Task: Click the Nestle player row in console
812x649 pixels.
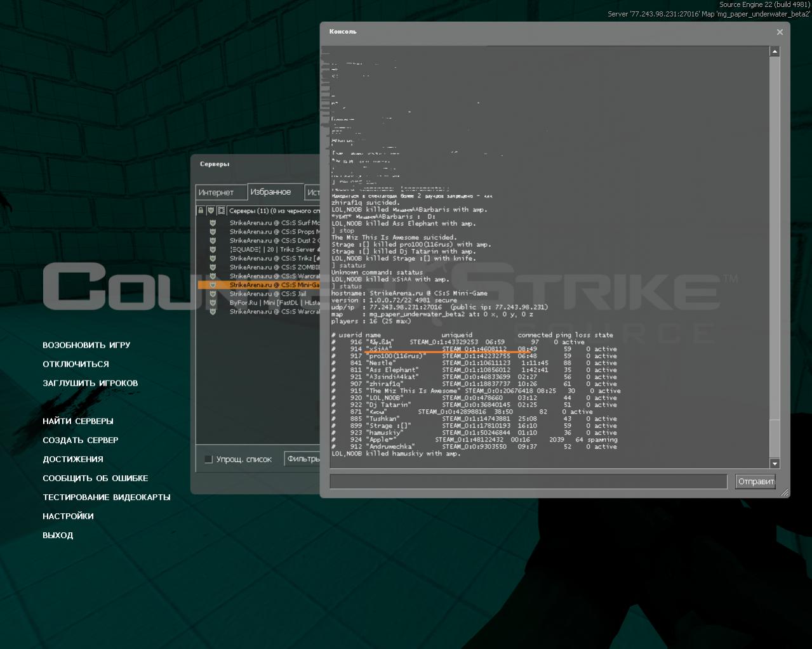Action: click(x=474, y=363)
